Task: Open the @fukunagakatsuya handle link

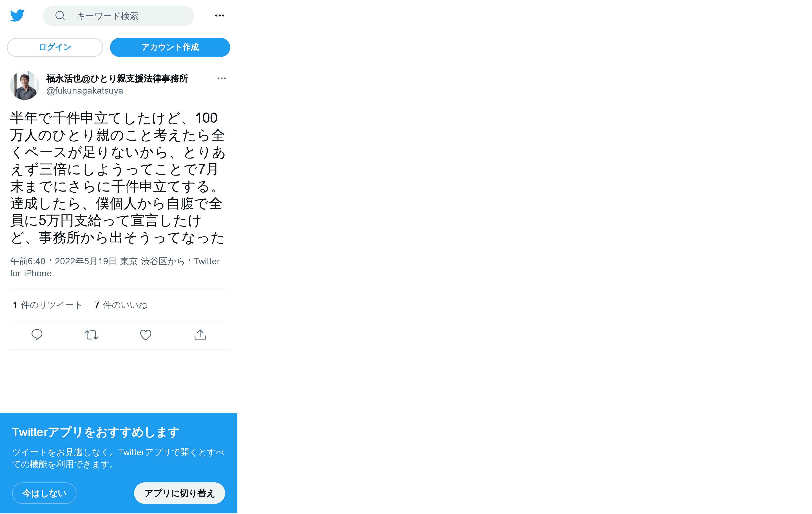Action: [85, 91]
